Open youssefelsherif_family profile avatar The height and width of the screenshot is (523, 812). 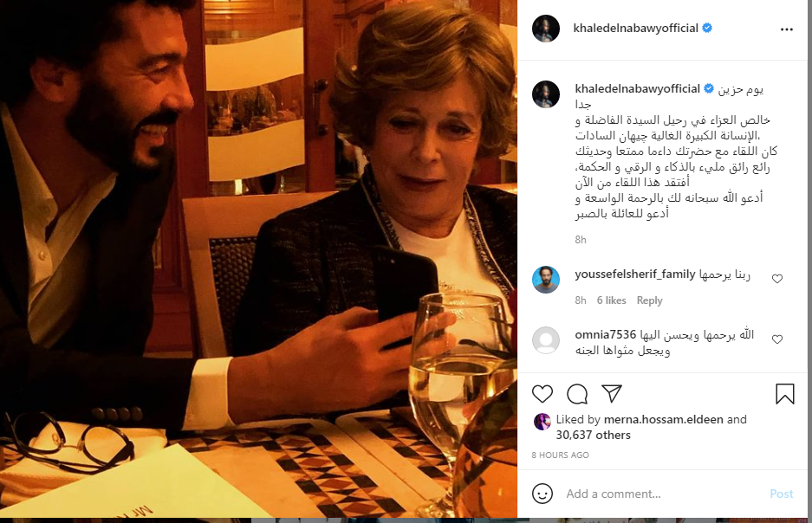(545, 280)
